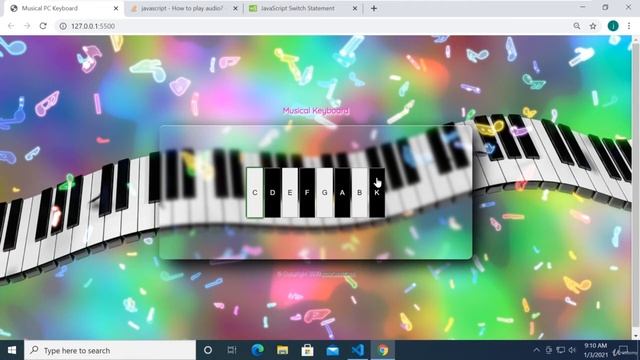Play the black D piano key
Image resolution: width=640 pixels, height=360 pixels.
[x=272, y=193]
